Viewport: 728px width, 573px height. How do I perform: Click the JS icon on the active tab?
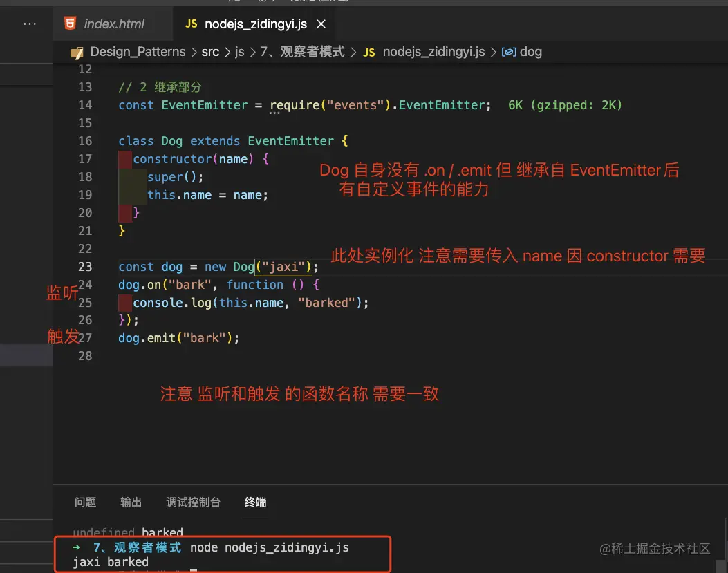(x=191, y=24)
